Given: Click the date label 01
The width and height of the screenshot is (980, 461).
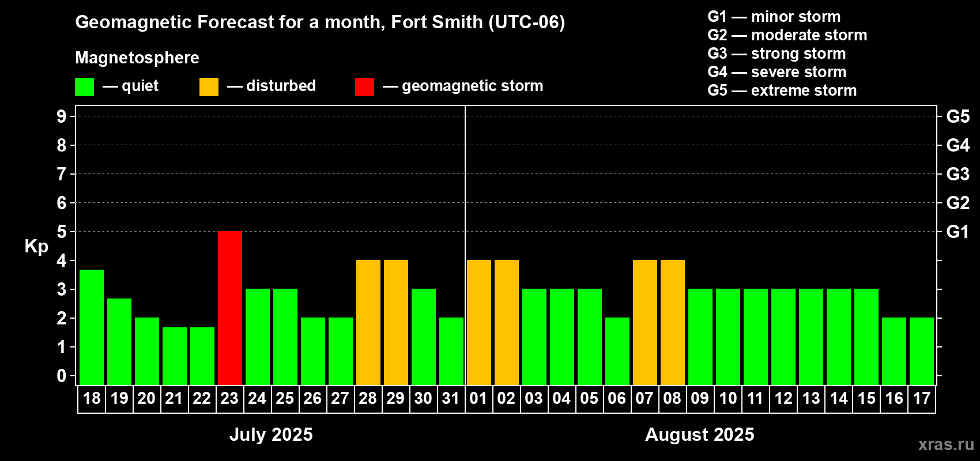Looking at the screenshot, I should pyautogui.click(x=478, y=398).
